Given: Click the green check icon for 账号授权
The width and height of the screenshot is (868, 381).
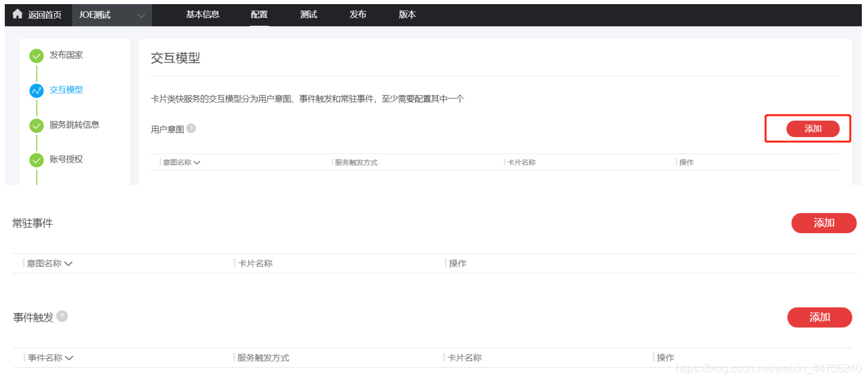Looking at the screenshot, I should [x=36, y=160].
